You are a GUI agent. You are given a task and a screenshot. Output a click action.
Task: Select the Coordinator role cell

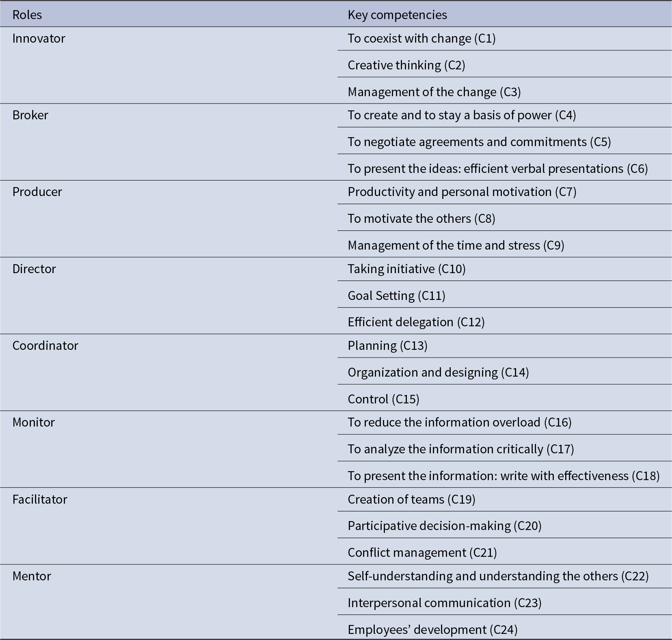[x=45, y=345]
